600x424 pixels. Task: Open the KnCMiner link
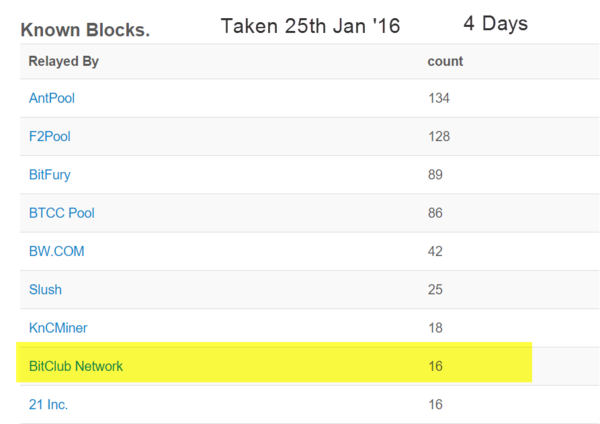[58, 328]
